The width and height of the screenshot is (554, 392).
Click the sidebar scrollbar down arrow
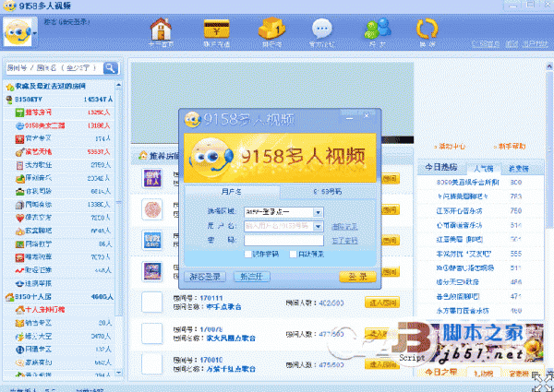[119, 373]
